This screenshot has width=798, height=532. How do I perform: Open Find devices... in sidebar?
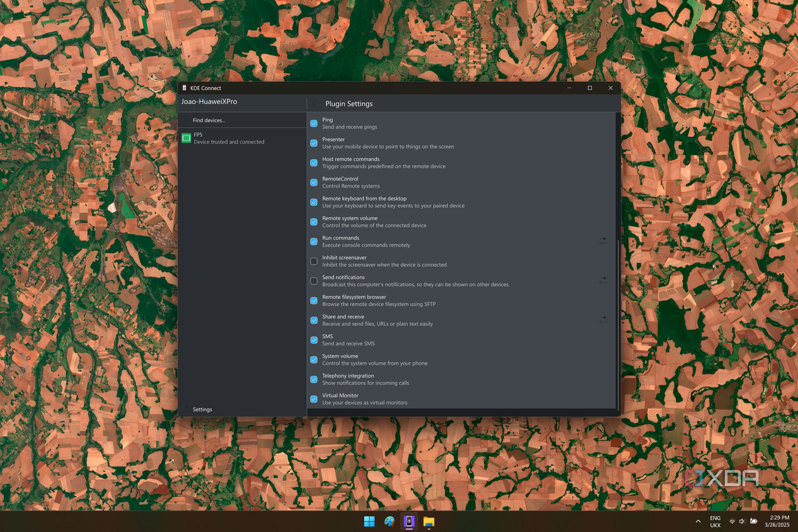(x=242, y=120)
